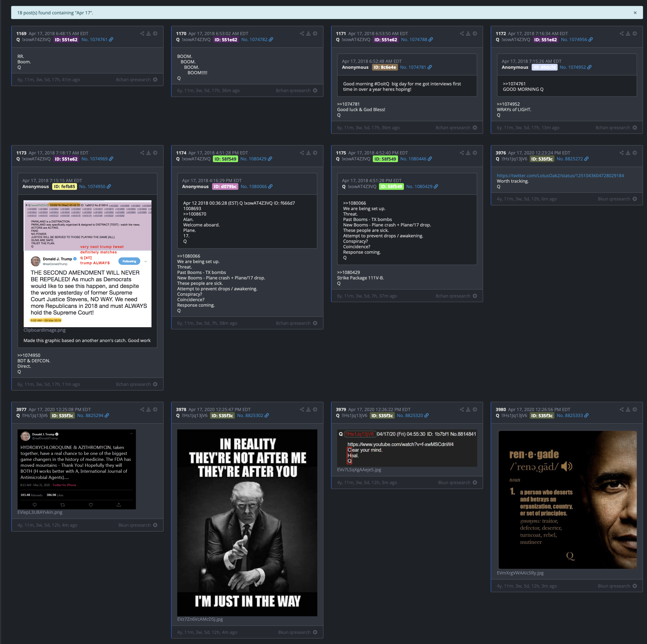The image size is (647, 644).
Task: Click x icon beside post 1170 source
Action: [315, 90]
